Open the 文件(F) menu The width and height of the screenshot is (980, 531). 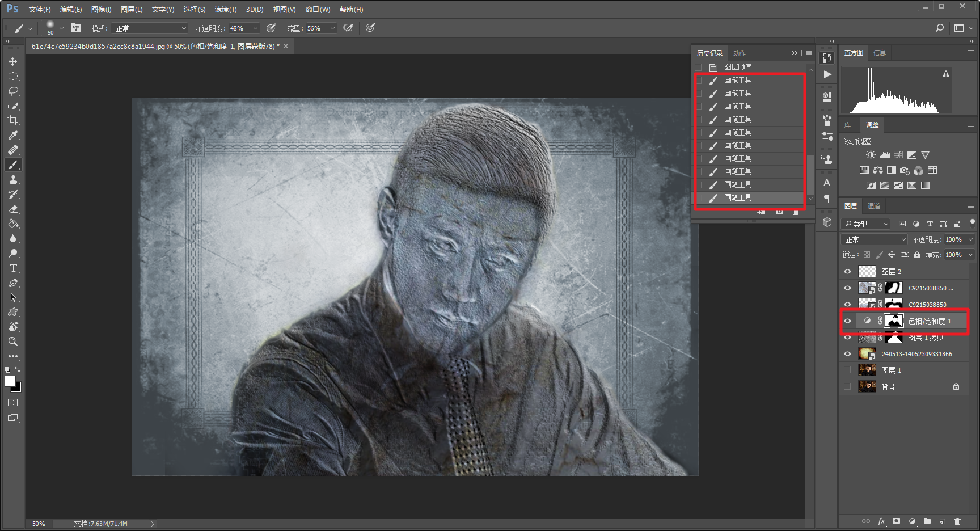point(40,10)
